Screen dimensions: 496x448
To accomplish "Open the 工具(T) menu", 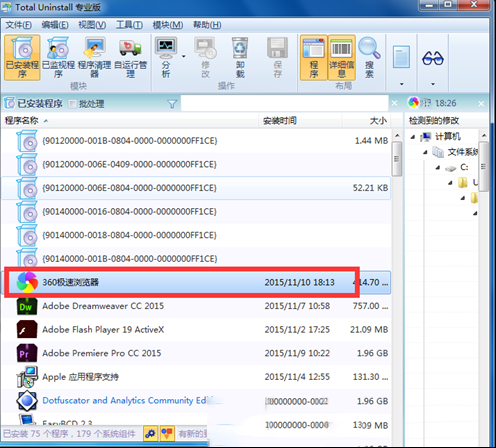I will (129, 25).
